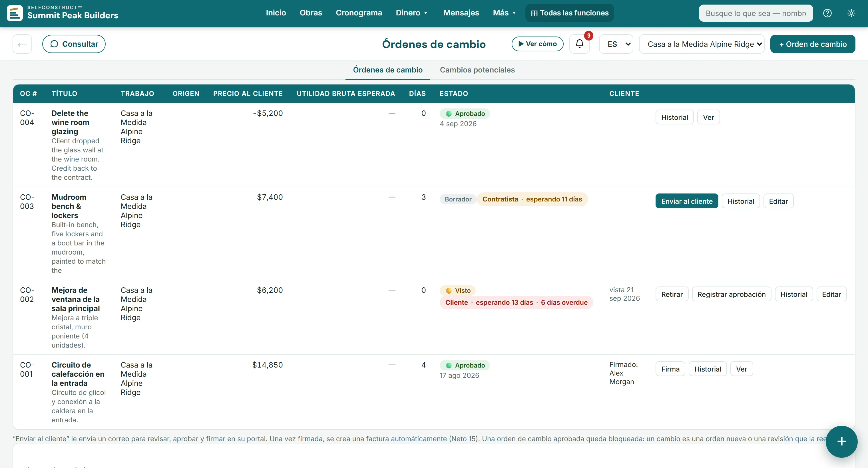The width and height of the screenshot is (868, 468).
Task: Click Registrar aprobación for CO-002
Action: (731, 294)
